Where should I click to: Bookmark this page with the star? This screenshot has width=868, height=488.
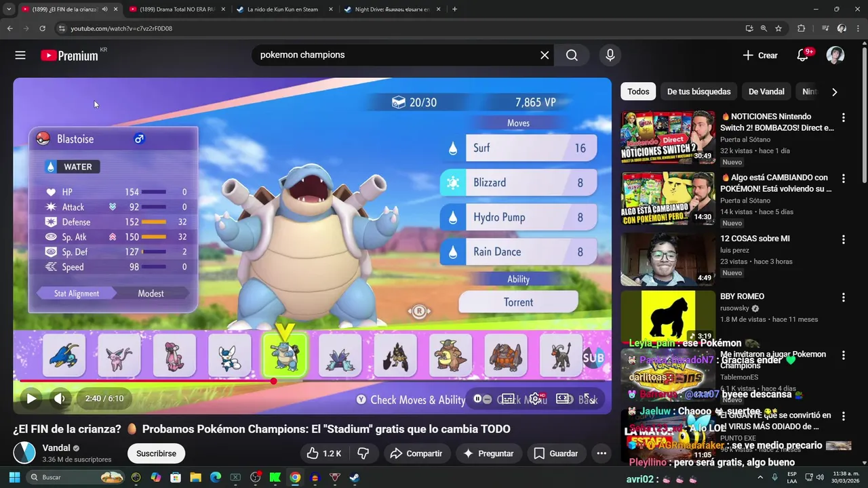point(778,28)
